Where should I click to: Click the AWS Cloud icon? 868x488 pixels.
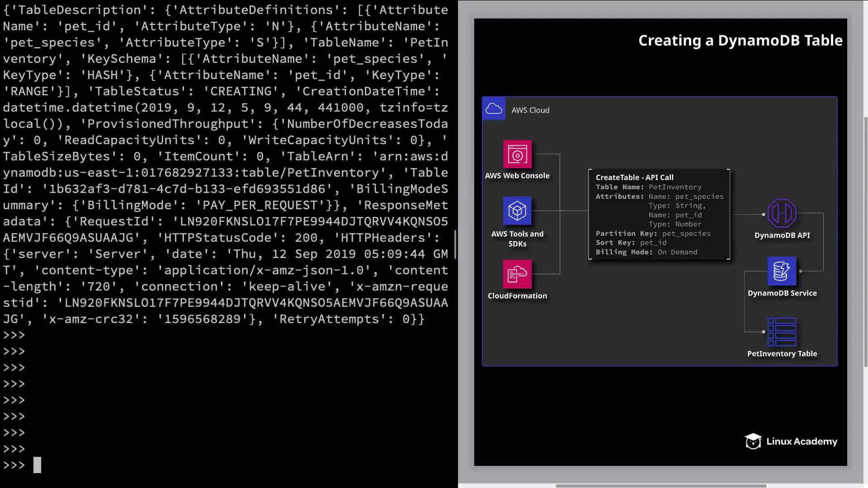[494, 109]
